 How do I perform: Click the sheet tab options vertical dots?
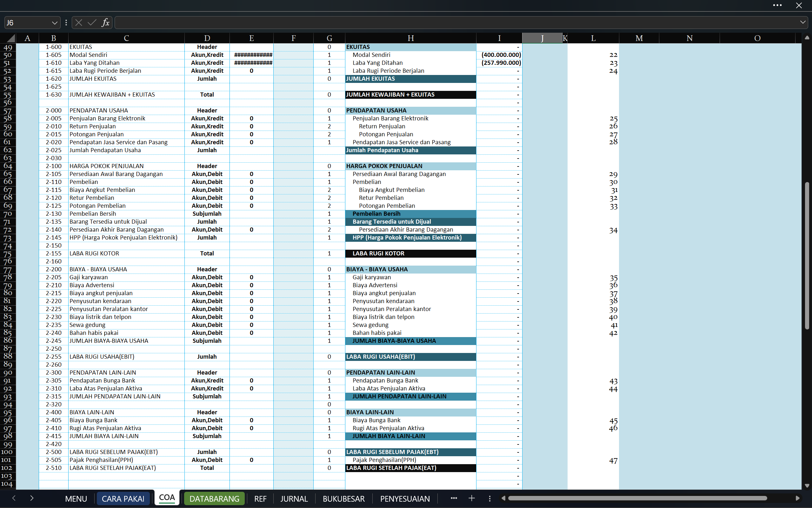click(x=490, y=498)
